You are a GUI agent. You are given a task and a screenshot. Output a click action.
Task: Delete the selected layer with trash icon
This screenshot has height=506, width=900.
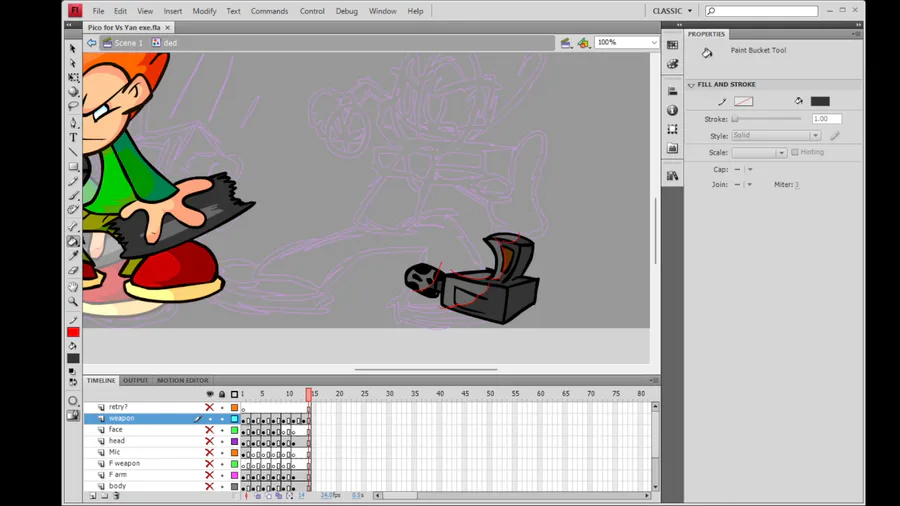116,496
